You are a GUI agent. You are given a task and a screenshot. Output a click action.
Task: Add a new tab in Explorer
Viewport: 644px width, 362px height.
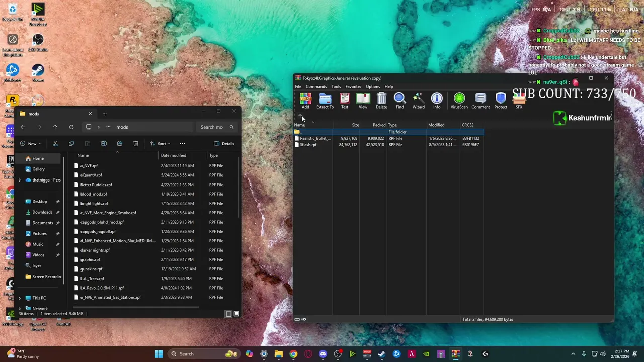click(x=105, y=114)
